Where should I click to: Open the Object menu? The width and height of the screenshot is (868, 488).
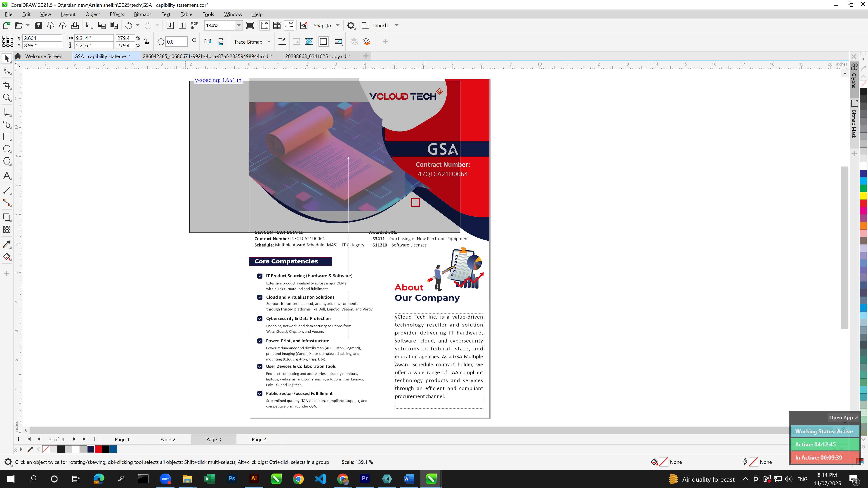(93, 14)
